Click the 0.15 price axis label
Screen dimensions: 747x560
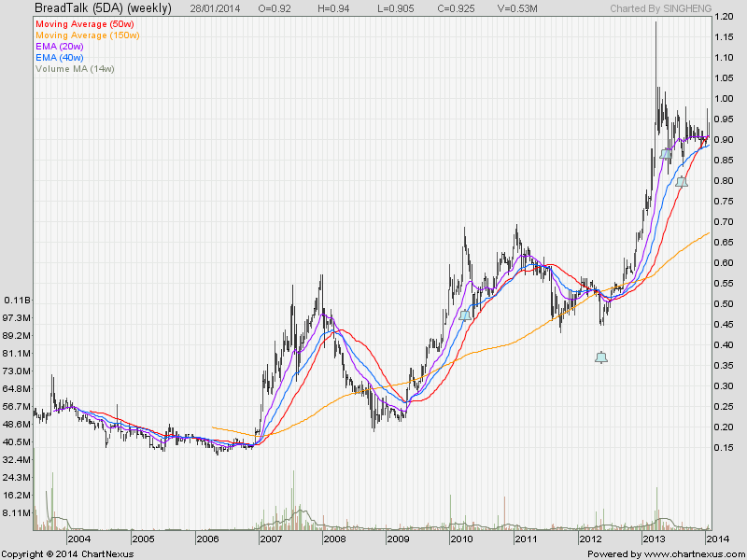tap(724, 447)
